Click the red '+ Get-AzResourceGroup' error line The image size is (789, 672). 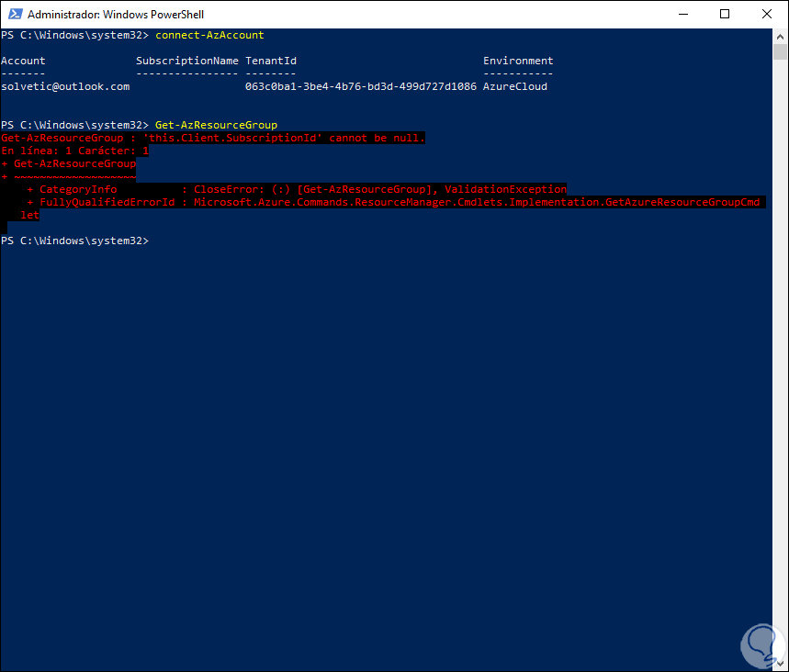click(x=69, y=163)
